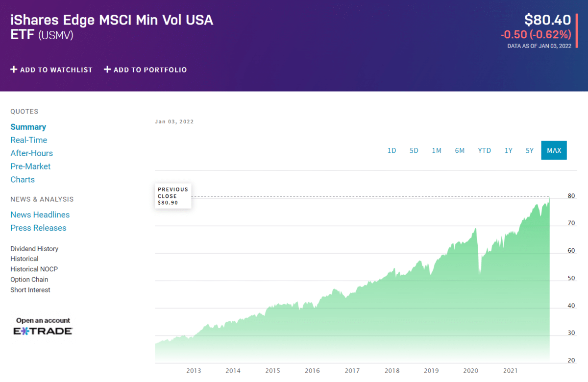View Dividend History
Viewport: 588px width, 382px height.
pos(34,249)
